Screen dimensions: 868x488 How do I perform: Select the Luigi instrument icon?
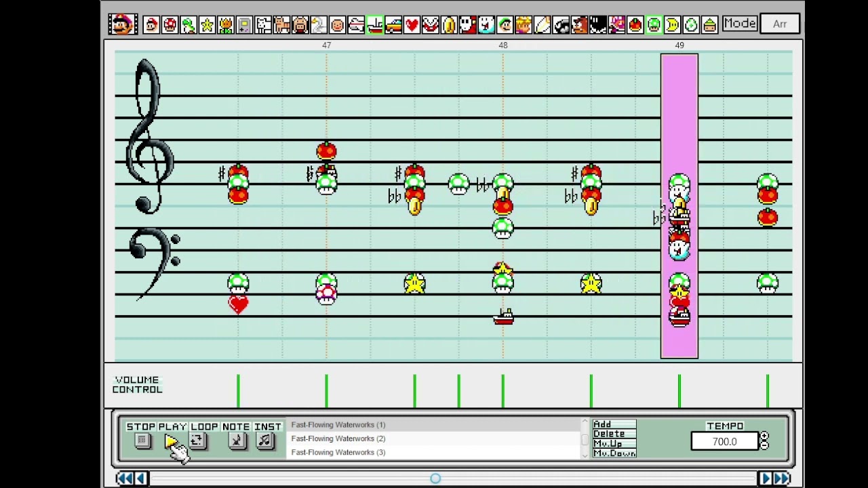[505, 25]
